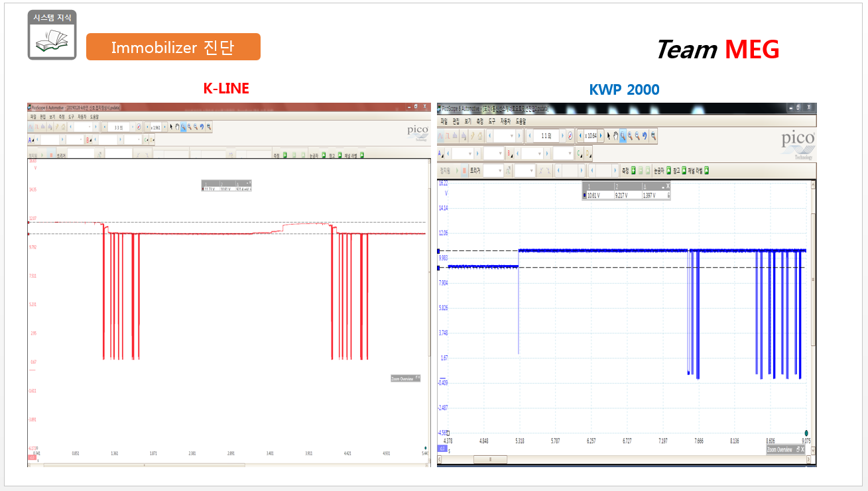Select hand pan tool in K-LINE window
The width and height of the screenshot is (868, 491).
coord(177,127)
